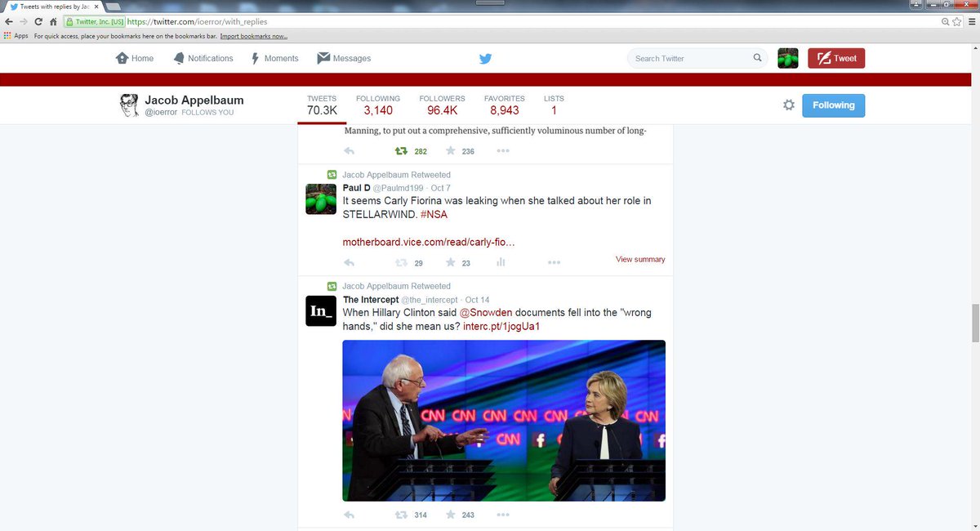Open the interc.pt/1jogUa1 link
The image size is (980, 531).
click(501, 327)
